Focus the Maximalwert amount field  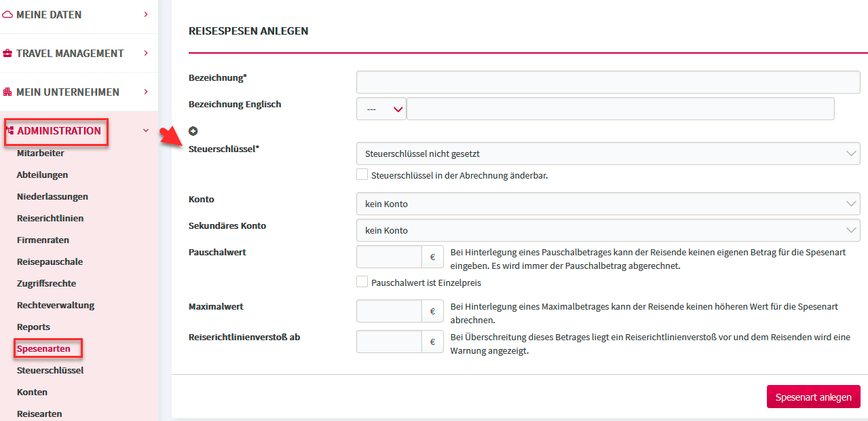click(390, 312)
